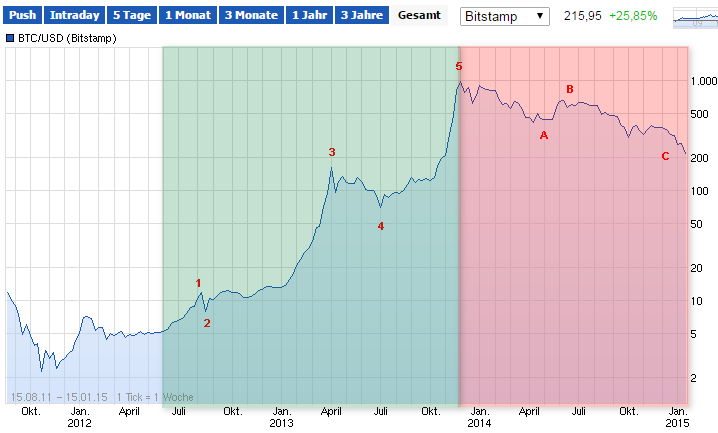Click the 500 price axis label

[699, 114]
